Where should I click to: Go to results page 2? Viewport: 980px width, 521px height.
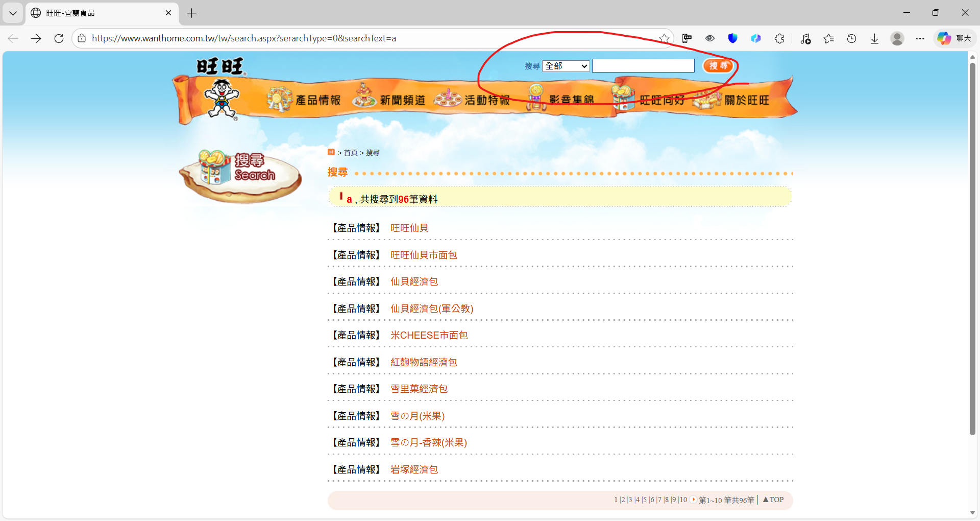tap(623, 500)
